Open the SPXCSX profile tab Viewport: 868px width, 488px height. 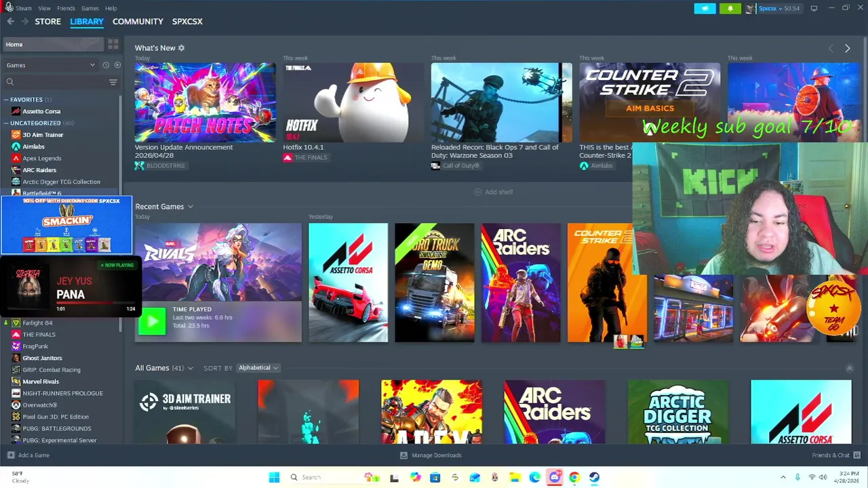point(187,22)
